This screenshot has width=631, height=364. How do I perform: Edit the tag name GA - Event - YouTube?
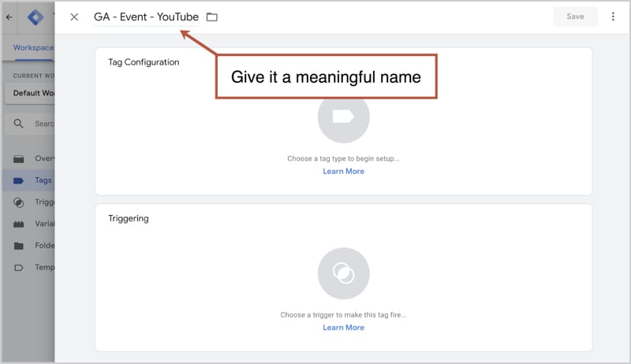tap(146, 17)
